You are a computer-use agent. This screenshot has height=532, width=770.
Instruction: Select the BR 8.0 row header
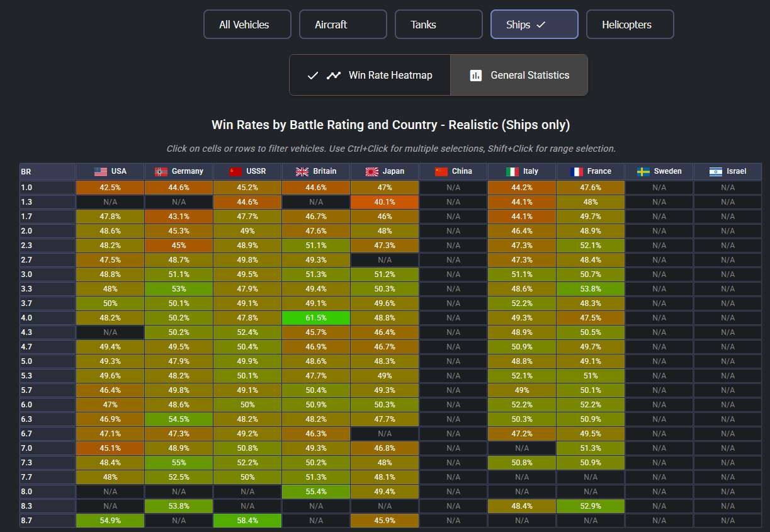[48, 491]
